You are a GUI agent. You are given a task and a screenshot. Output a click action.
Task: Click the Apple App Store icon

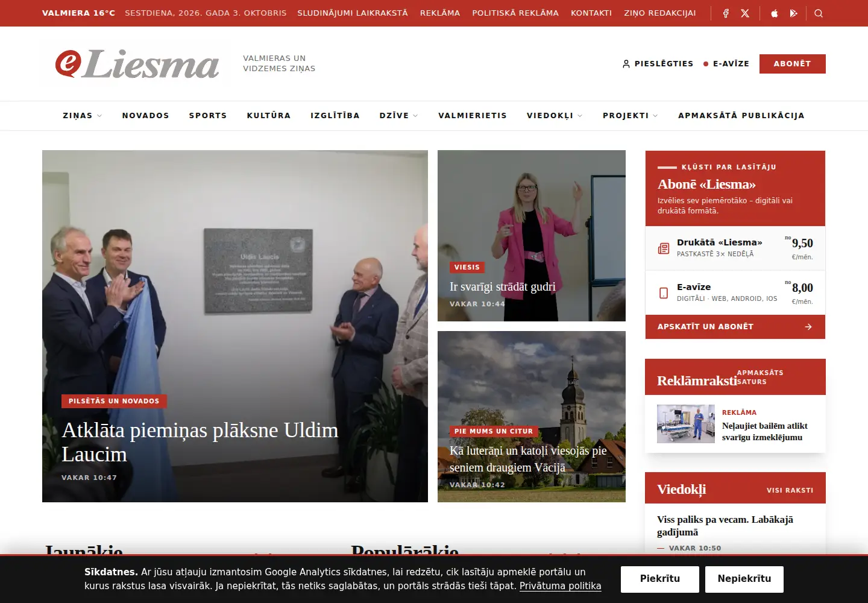775,13
